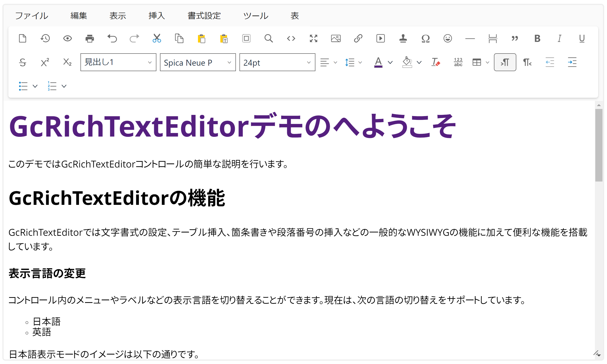Enter fullscreen mode
Screen dimensions: 607x364
click(313, 39)
